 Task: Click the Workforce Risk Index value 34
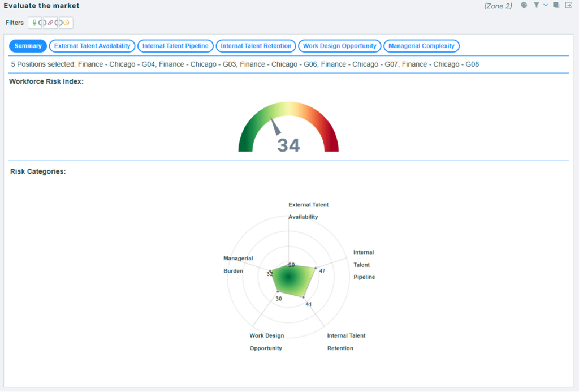click(x=288, y=145)
